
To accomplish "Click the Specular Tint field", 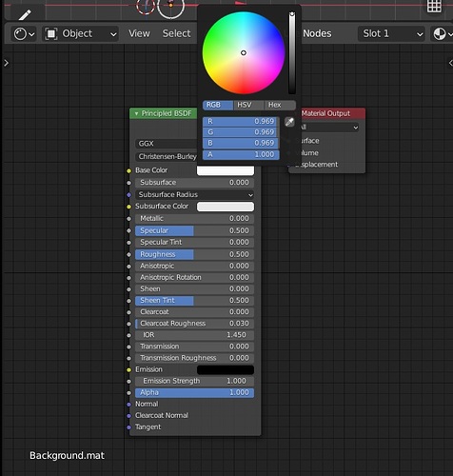I will 194,242.
